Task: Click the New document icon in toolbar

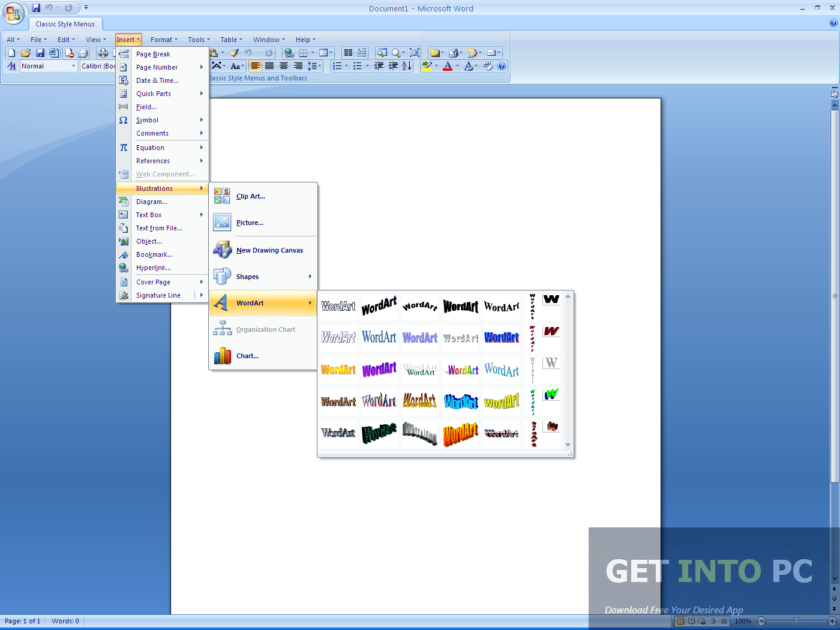Action: tap(11, 53)
